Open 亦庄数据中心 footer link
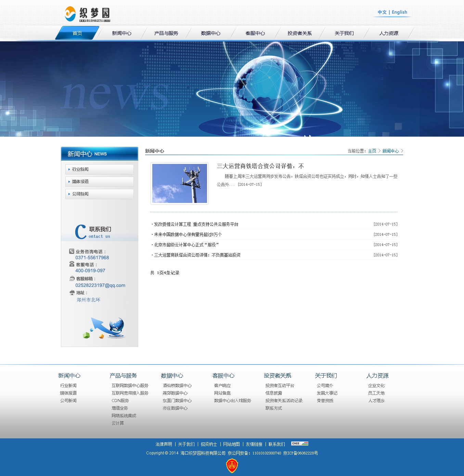 tap(175, 408)
